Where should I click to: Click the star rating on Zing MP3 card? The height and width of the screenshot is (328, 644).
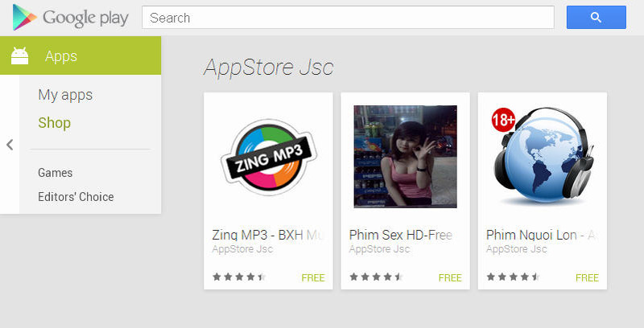pyautogui.click(x=239, y=277)
